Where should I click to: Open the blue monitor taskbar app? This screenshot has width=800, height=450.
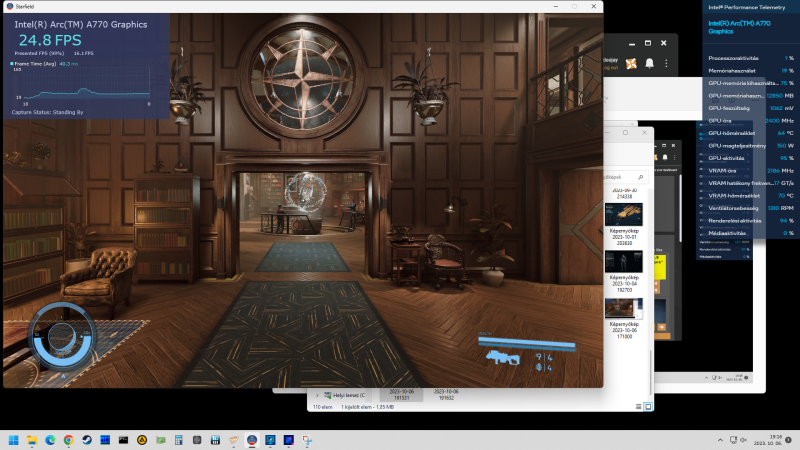click(x=270, y=440)
